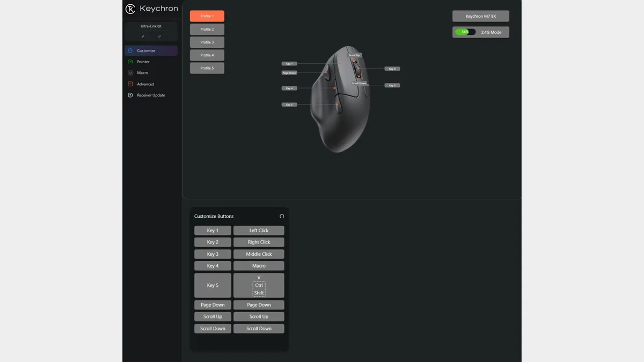Select the Page Down label on mouse diagram
Image resolution: width=644 pixels, height=362 pixels.
[x=289, y=72]
